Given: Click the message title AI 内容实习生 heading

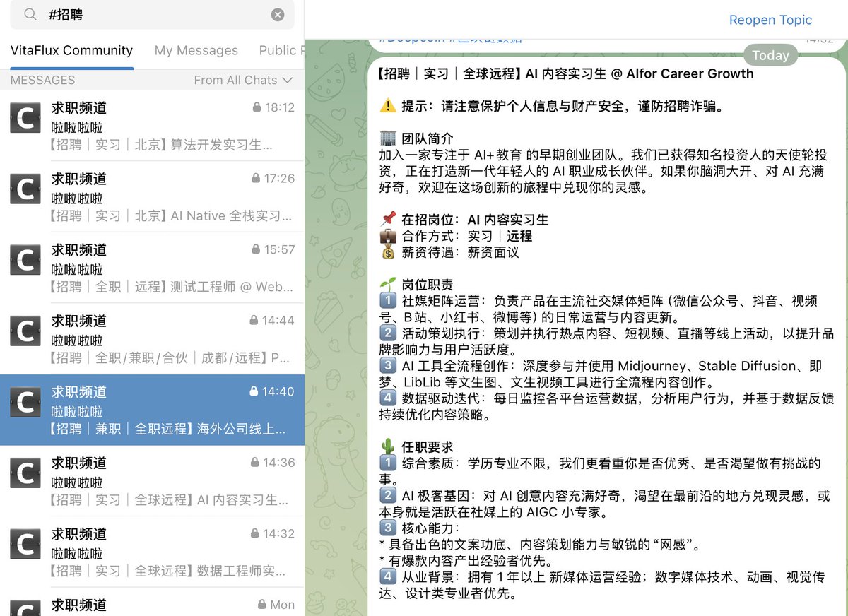Looking at the screenshot, I should point(566,73).
